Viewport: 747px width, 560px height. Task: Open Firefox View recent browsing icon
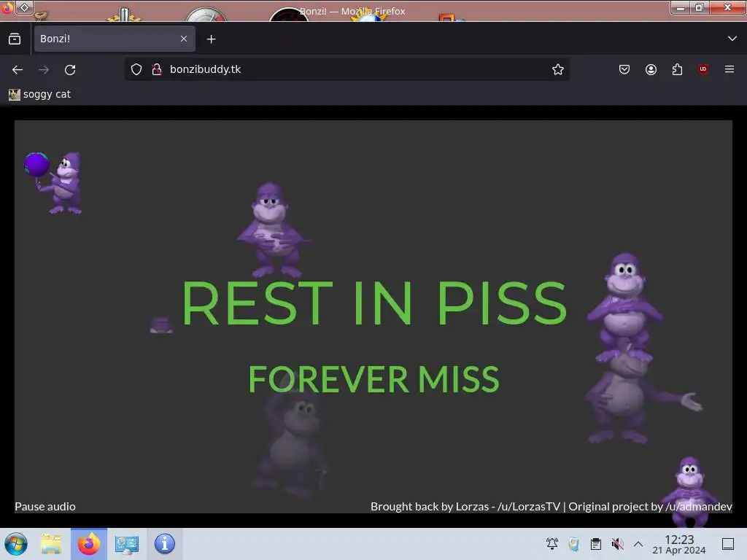pos(15,39)
